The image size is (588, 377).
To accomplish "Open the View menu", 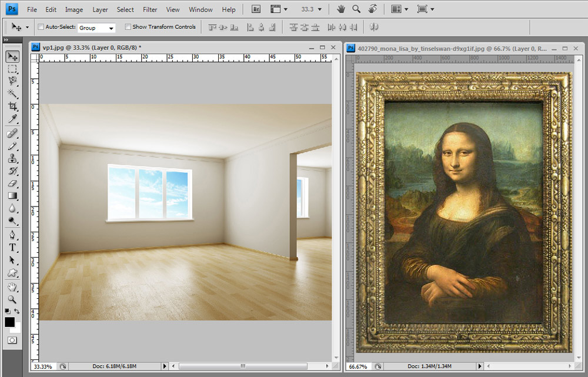I will tap(173, 9).
